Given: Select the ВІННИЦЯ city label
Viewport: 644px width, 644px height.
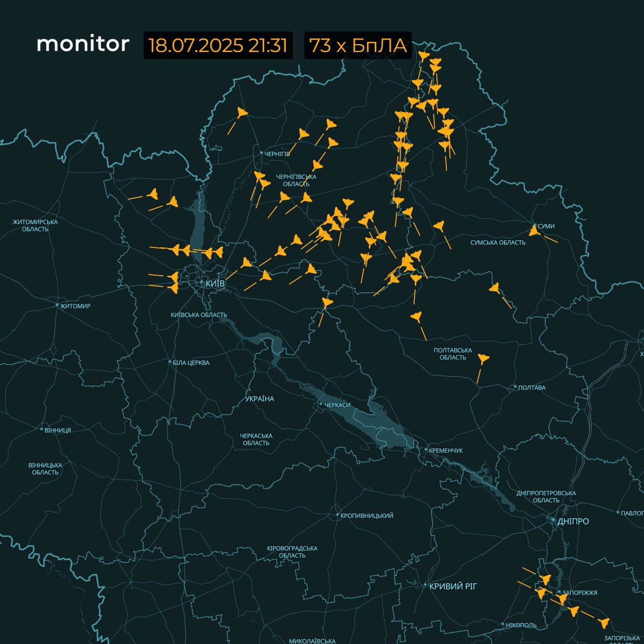Looking at the screenshot, I should tap(58, 430).
